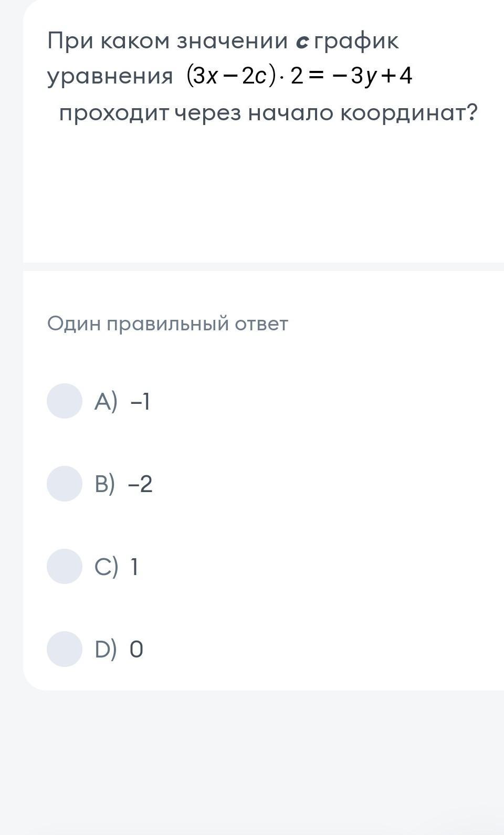Image resolution: width=504 pixels, height=835 pixels.
Task: Click the answer value "–2"
Action: 140,484
